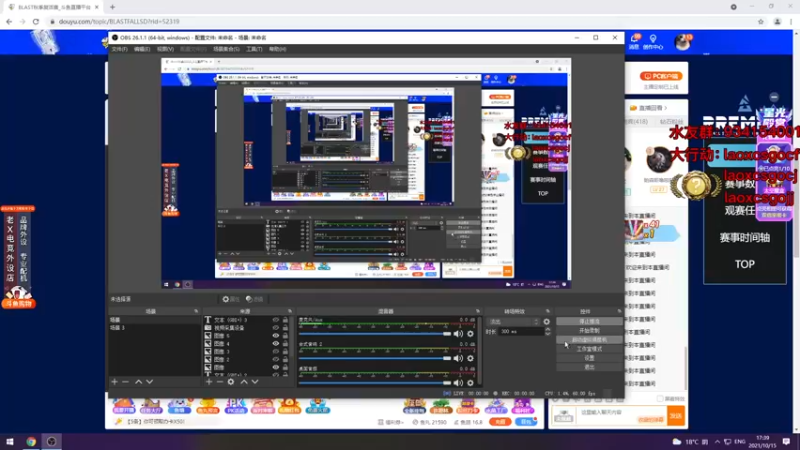
Task: Open the scene transition gear settings
Action: click(546, 322)
